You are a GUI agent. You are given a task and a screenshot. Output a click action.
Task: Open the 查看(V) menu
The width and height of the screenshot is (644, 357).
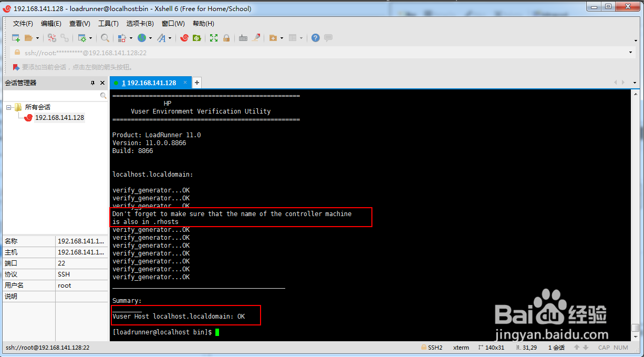[80, 24]
